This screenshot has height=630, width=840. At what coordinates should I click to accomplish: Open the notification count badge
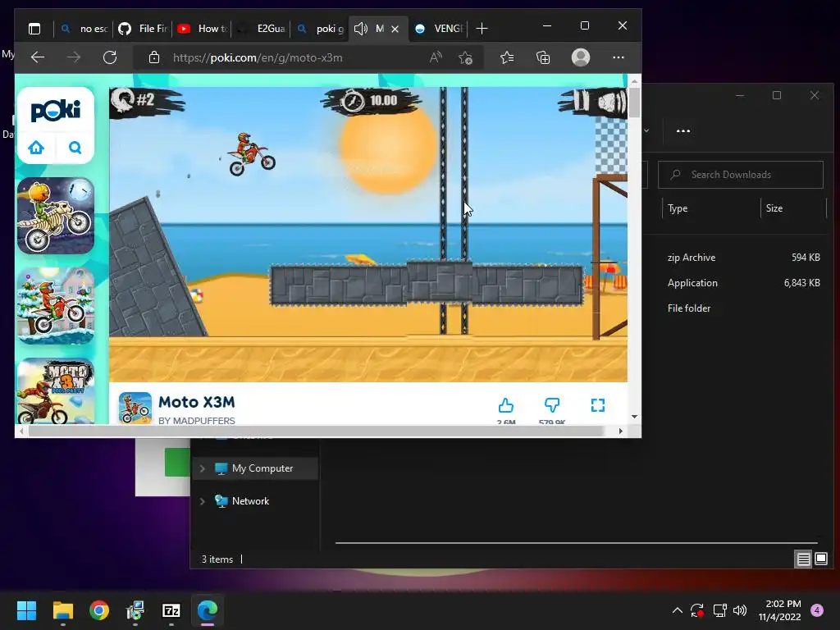817,610
